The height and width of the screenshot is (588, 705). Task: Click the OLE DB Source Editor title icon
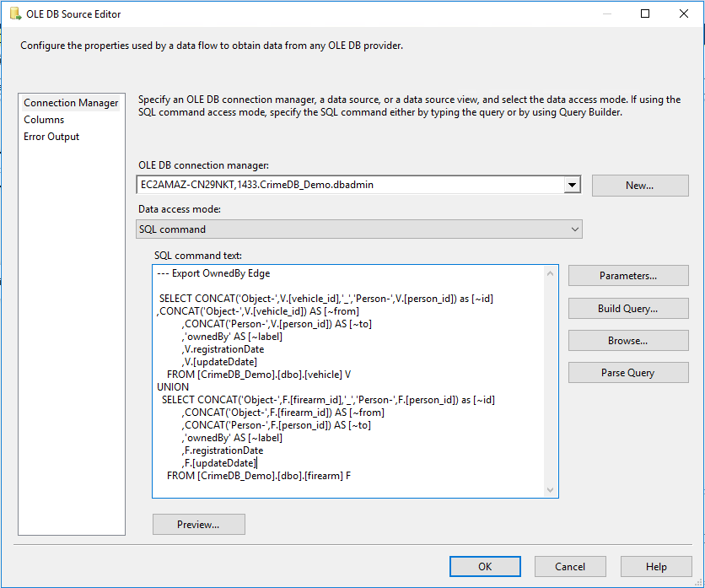(14, 13)
